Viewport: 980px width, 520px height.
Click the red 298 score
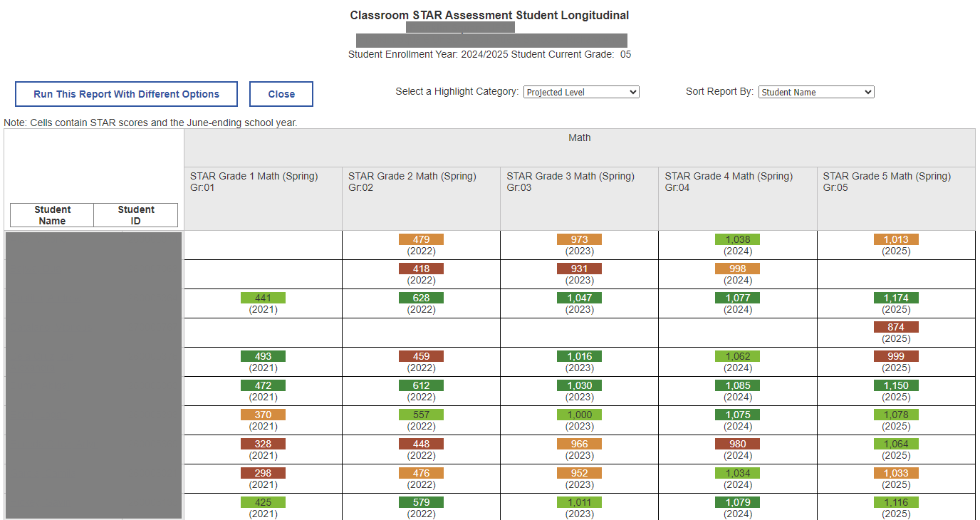(x=263, y=473)
